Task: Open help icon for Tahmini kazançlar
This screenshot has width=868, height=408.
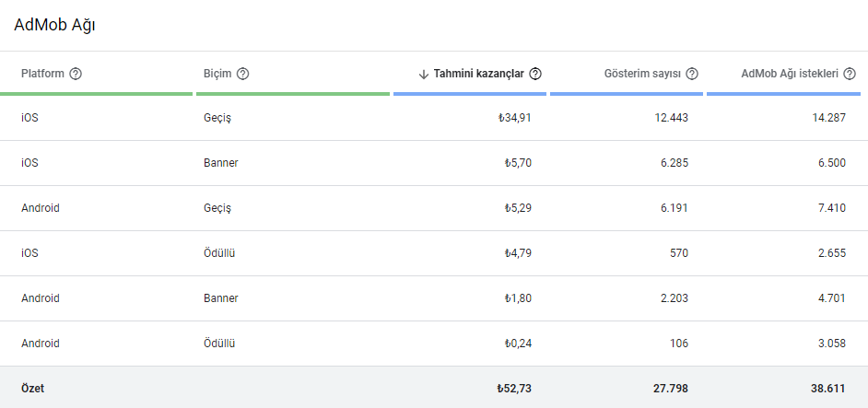Action: (x=535, y=74)
